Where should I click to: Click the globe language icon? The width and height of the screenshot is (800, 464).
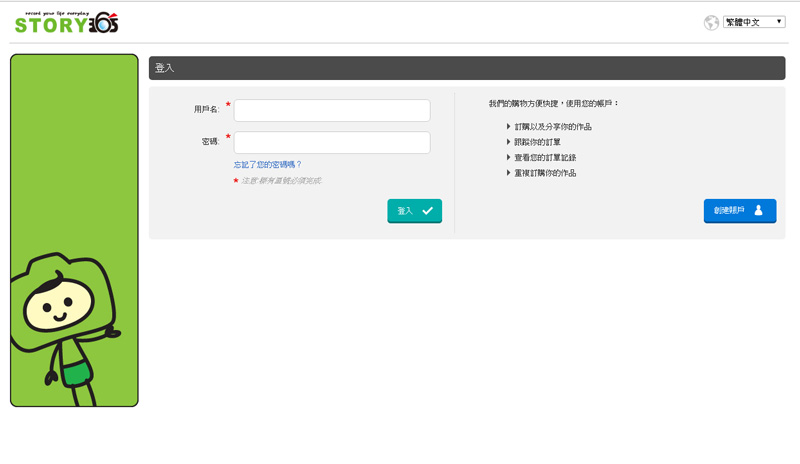click(711, 23)
